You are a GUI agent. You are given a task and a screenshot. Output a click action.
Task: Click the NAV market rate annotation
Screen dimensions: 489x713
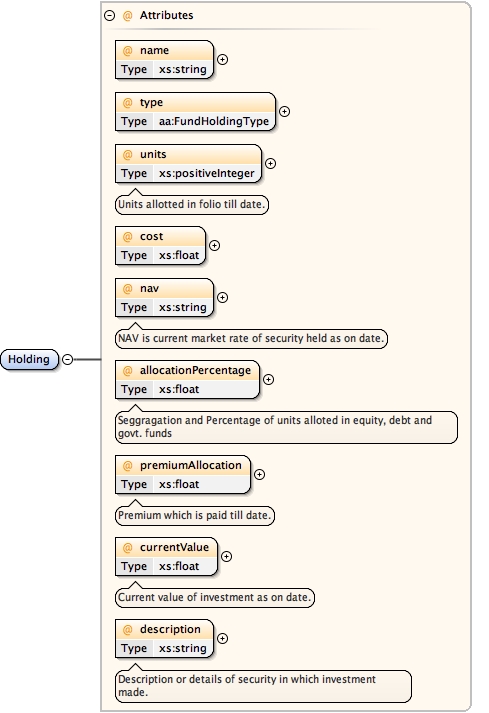click(251, 338)
